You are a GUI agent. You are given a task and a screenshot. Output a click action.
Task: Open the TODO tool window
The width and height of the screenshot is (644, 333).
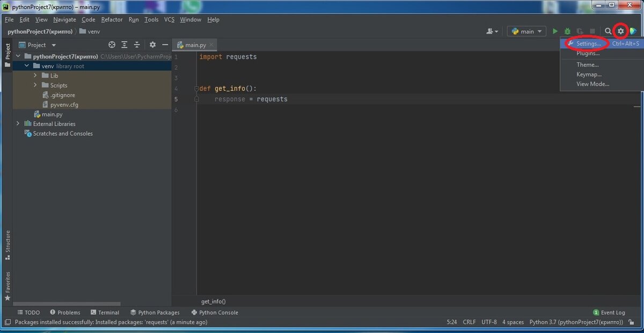click(x=28, y=313)
